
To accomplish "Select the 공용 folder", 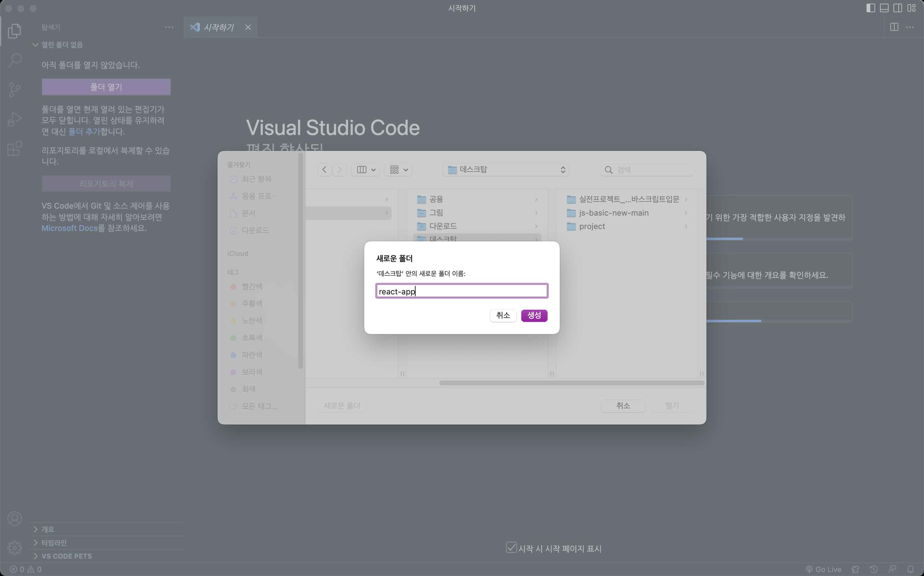I will point(478,199).
